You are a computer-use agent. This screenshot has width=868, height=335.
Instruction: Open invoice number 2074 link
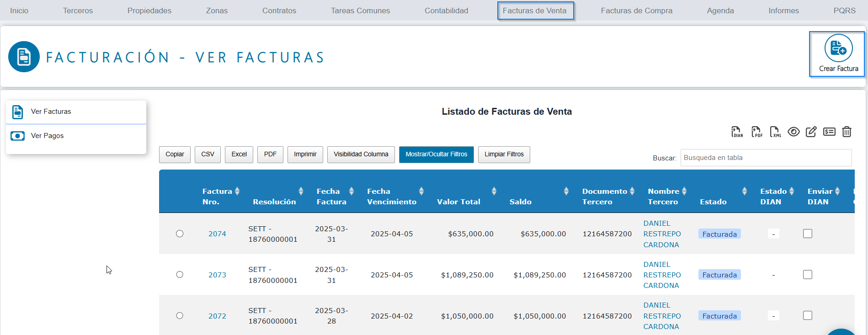coord(217,234)
